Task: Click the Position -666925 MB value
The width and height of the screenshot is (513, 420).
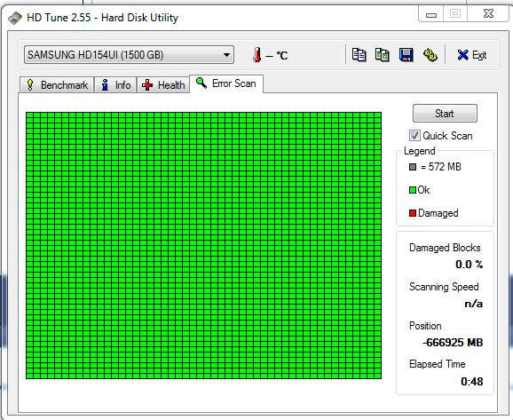Action: pos(453,343)
